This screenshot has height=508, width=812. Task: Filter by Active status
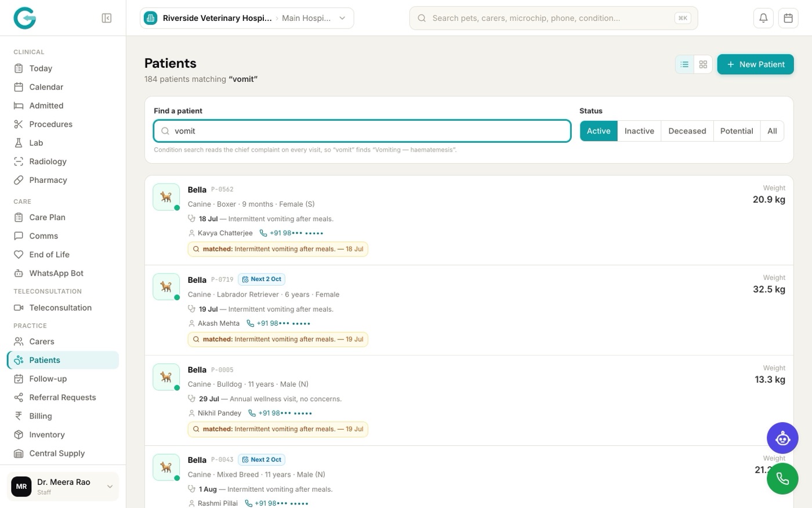point(599,131)
